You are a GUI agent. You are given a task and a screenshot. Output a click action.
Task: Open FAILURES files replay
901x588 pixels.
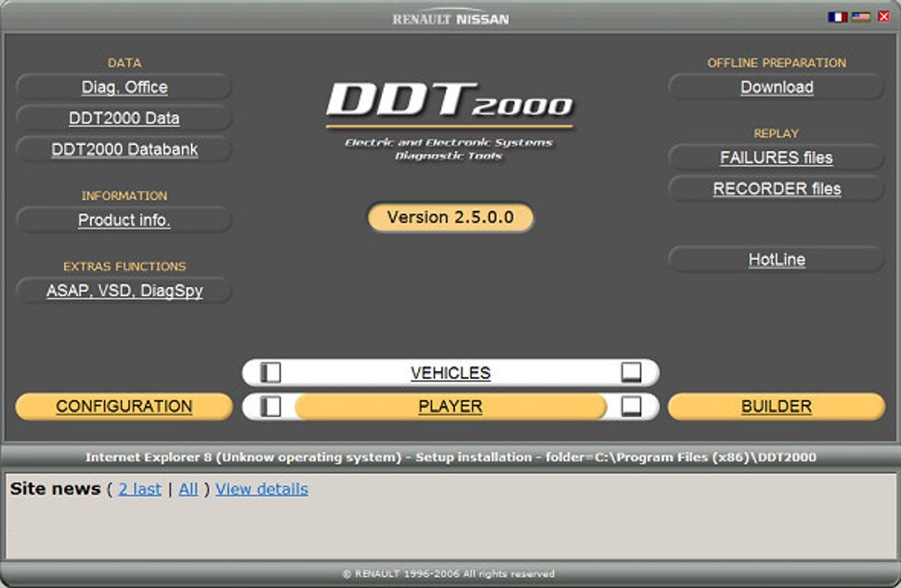pyautogui.click(x=777, y=158)
